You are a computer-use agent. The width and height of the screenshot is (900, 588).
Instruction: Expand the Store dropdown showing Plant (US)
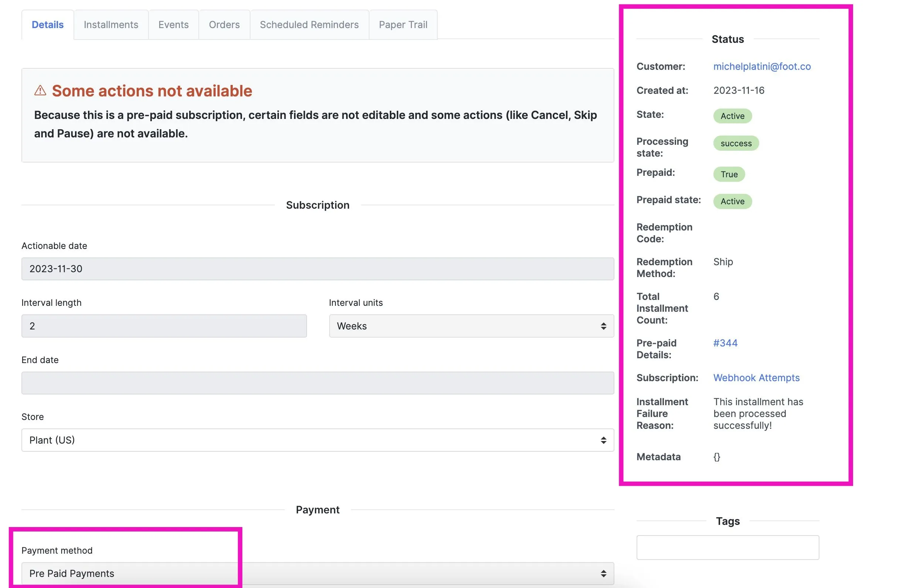[x=318, y=440]
